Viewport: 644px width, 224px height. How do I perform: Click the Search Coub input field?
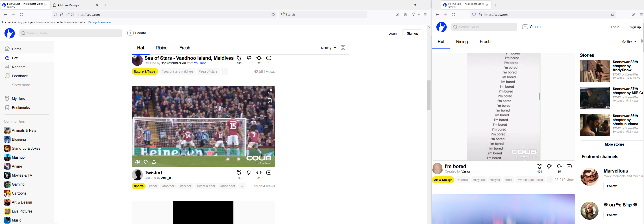click(71, 33)
